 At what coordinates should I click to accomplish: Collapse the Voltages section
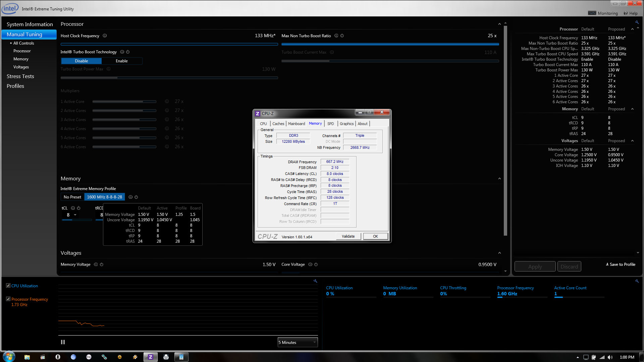point(499,253)
